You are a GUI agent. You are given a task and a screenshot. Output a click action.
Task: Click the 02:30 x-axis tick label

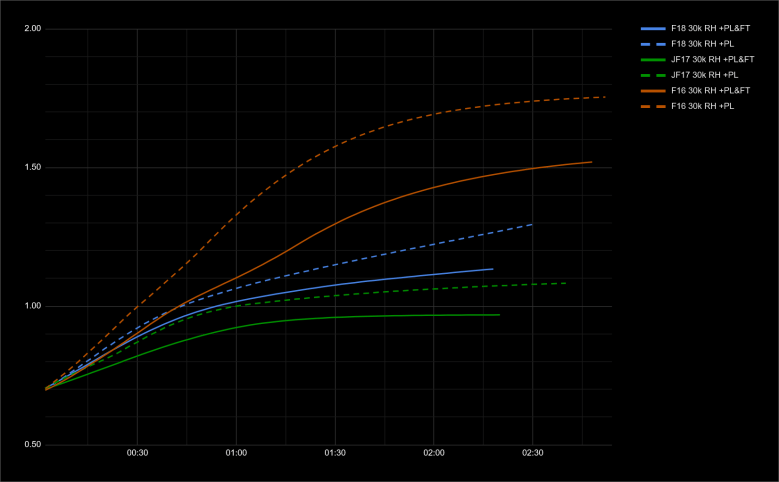tap(532, 454)
